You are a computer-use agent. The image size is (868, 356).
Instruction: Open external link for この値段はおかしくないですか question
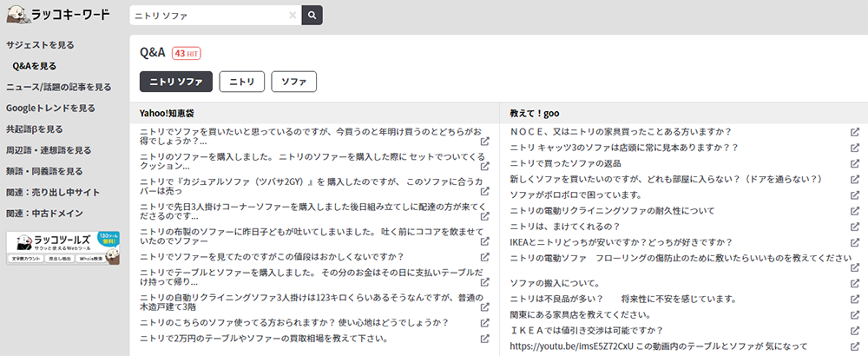(484, 258)
